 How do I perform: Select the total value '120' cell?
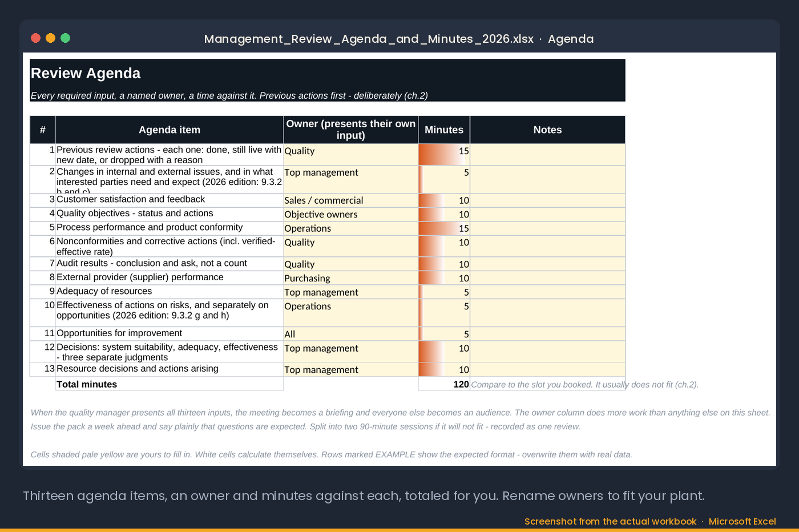point(444,384)
